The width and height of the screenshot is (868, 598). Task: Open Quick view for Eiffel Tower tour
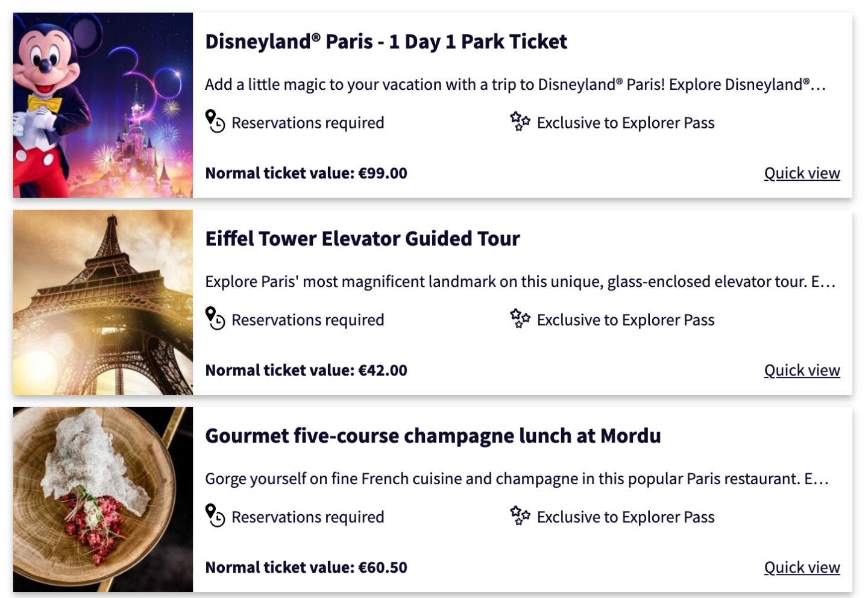tap(802, 370)
